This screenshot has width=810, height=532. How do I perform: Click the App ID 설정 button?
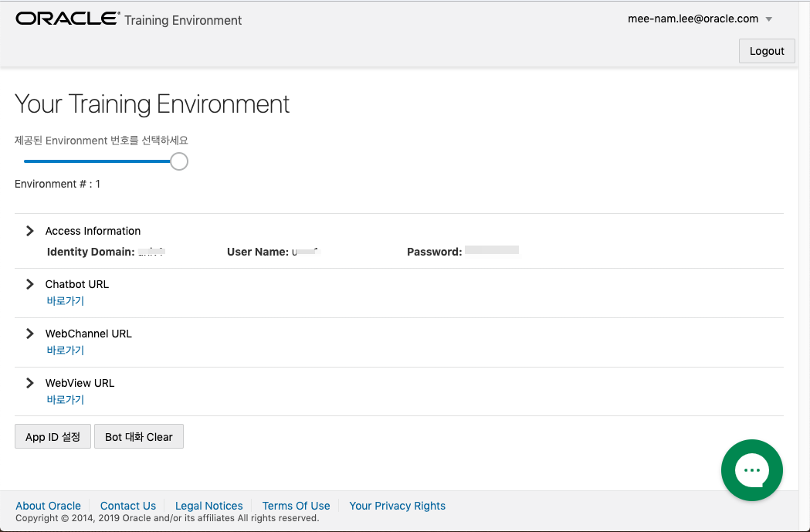(x=53, y=436)
